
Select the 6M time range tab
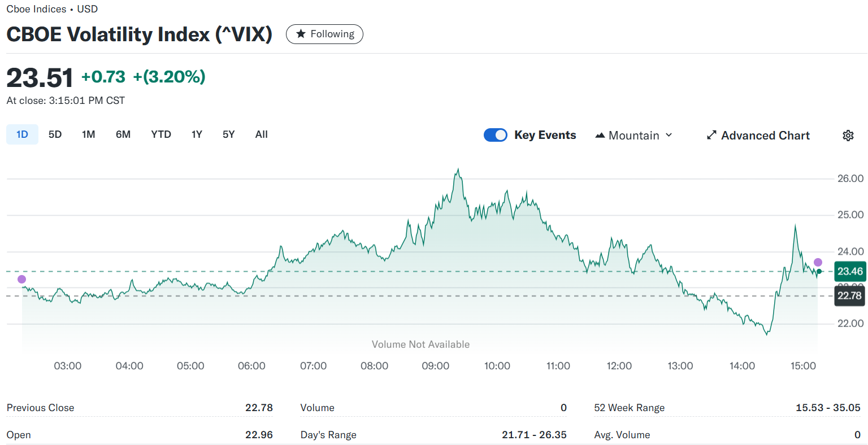click(x=123, y=134)
